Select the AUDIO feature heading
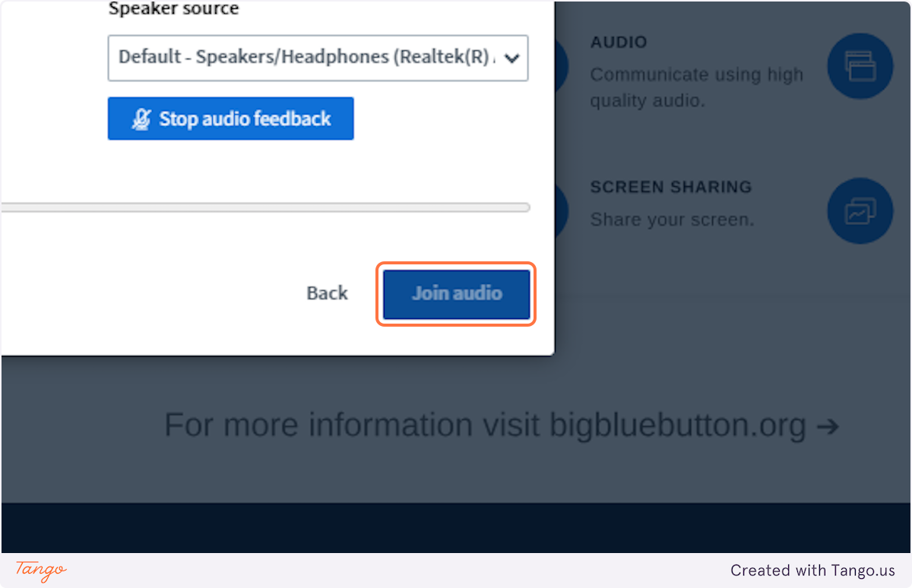912x588 pixels. (x=619, y=43)
